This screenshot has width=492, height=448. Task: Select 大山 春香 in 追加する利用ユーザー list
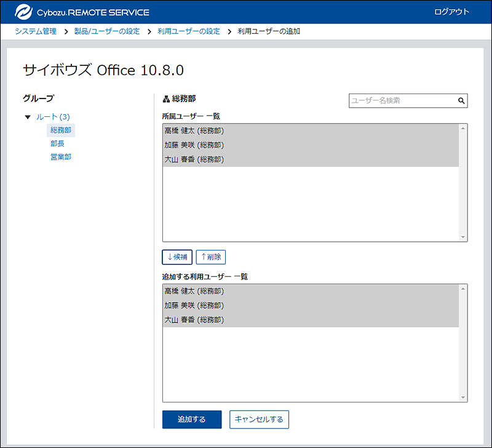coord(311,320)
